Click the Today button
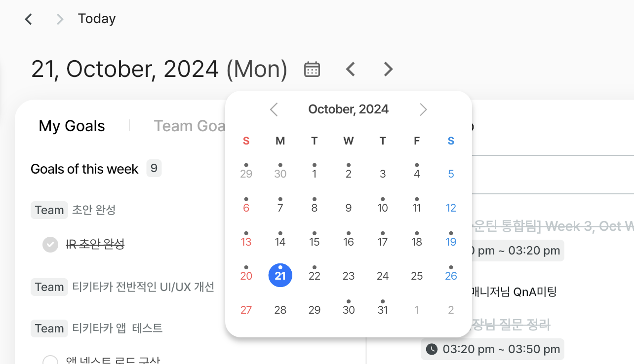The image size is (634, 364). pyautogui.click(x=97, y=19)
